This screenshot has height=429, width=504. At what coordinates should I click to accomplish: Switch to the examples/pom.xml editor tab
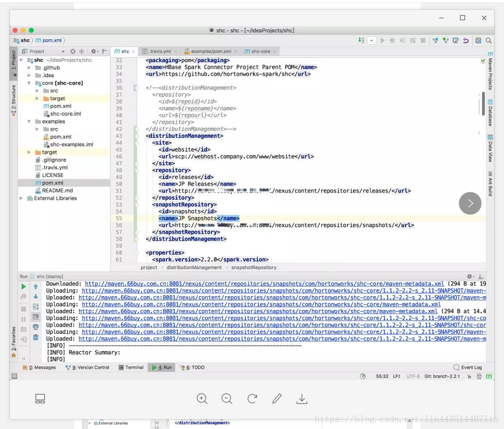click(x=210, y=51)
